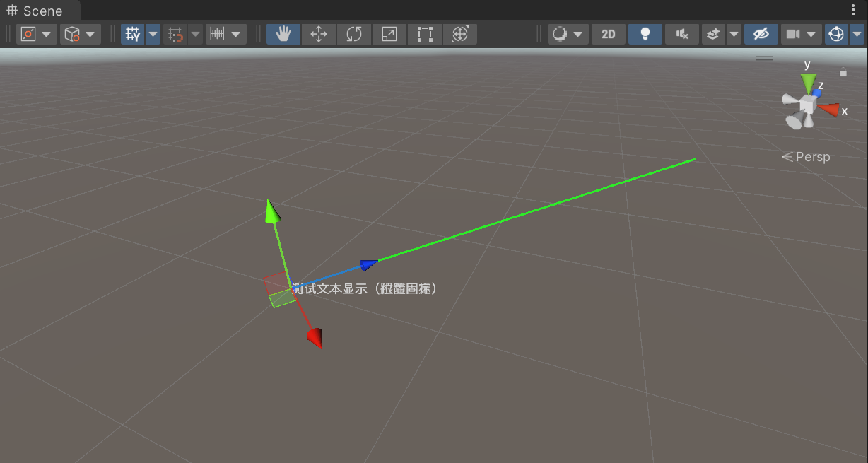
Task: Click the 测试文本显示 text object
Action: 365,288
